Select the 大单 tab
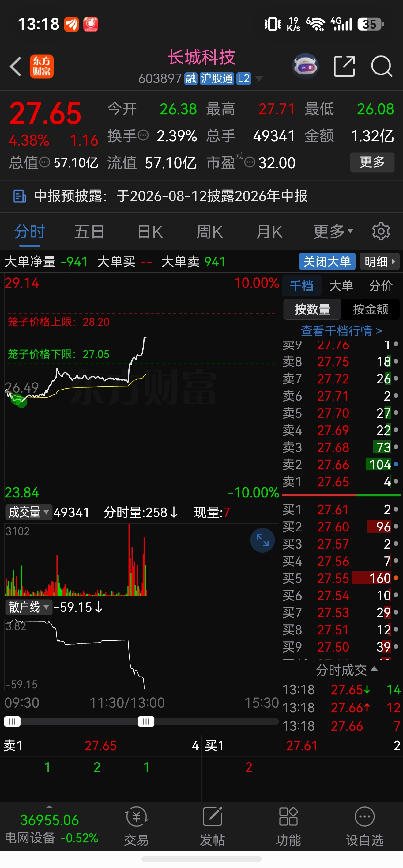Image resolution: width=403 pixels, height=868 pixels. point(341,286)
